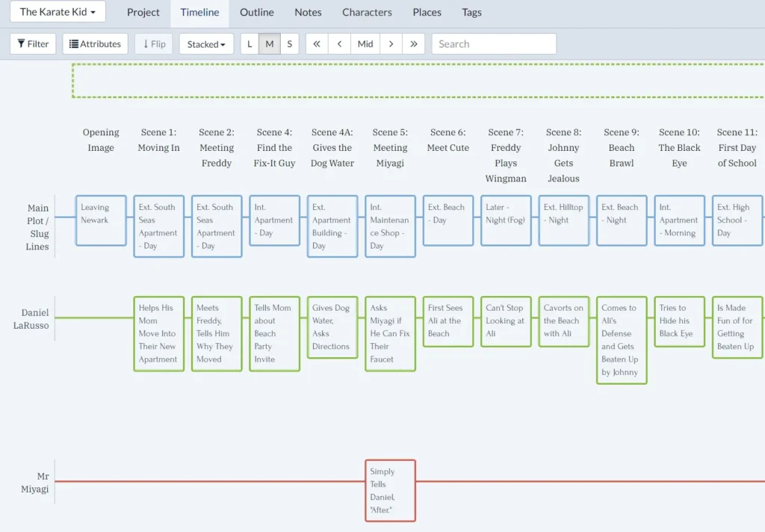Viewport: 765px width, 532px height.
Task: Select Scene 2: Meeting Freddy heading
Action: [217, 147]
